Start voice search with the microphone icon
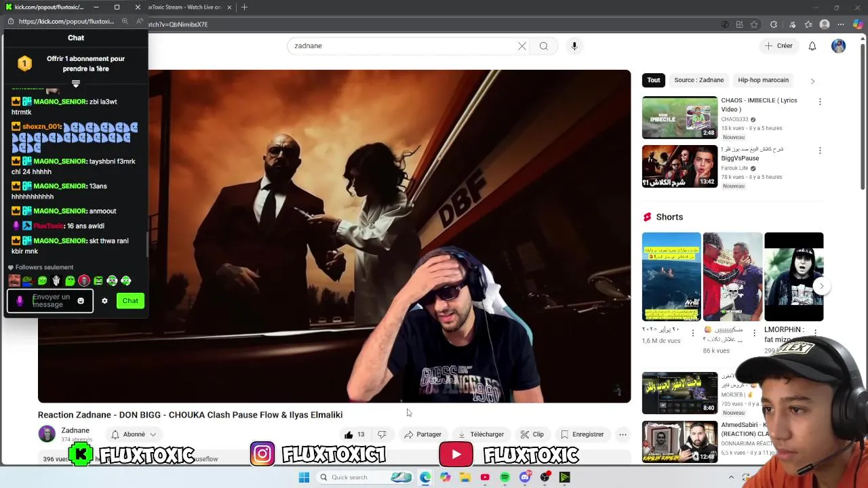 pyautogui.click(x=574, y=46)
